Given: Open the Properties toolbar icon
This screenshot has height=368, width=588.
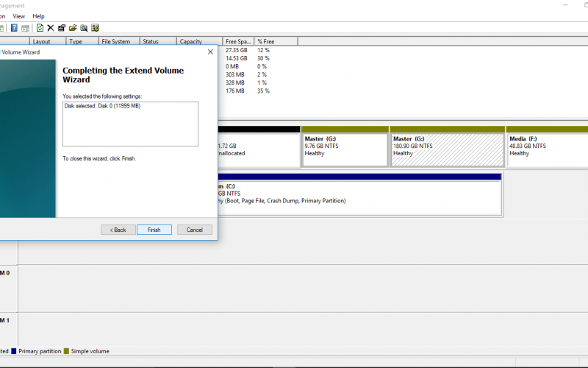Looking at the screenshot, I should click(x=62, y=28).
